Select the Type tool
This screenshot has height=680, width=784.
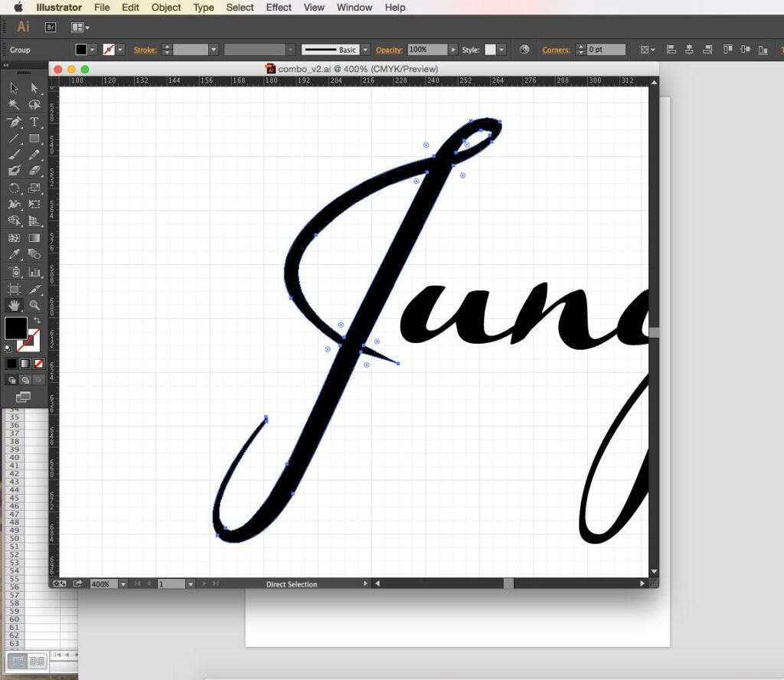tap(34, 123)
